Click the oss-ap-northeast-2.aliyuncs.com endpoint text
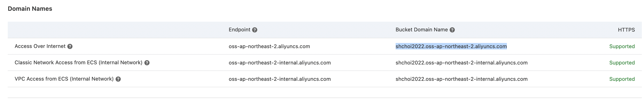Screen dimensions: 644x101 click(x=269, y=46)
